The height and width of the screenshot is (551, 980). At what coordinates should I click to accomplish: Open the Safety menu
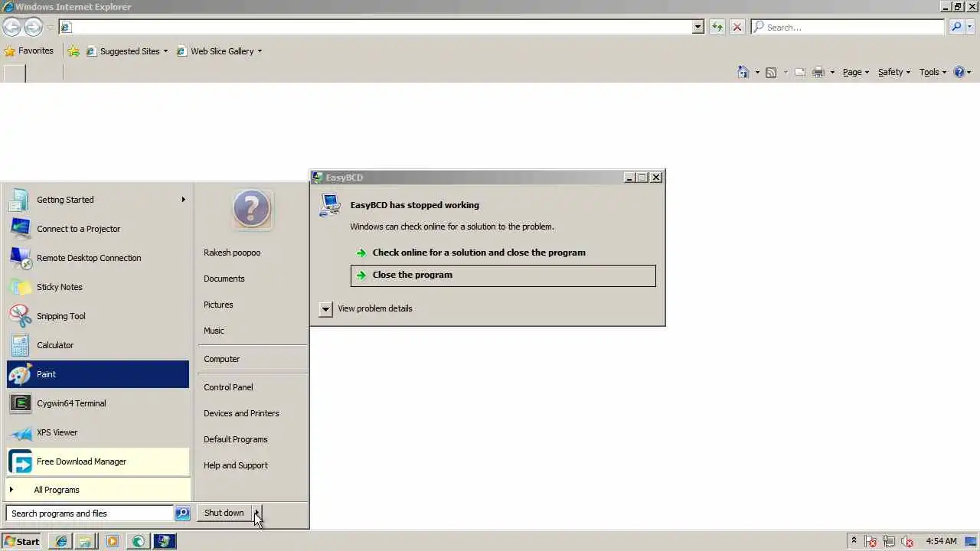coord(894,72)
